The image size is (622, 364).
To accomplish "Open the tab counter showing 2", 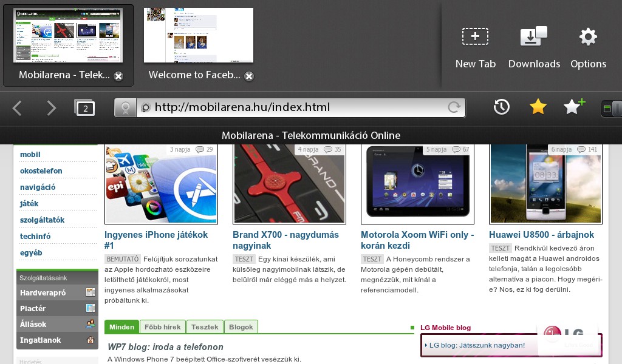I will [x=84, y=108].
